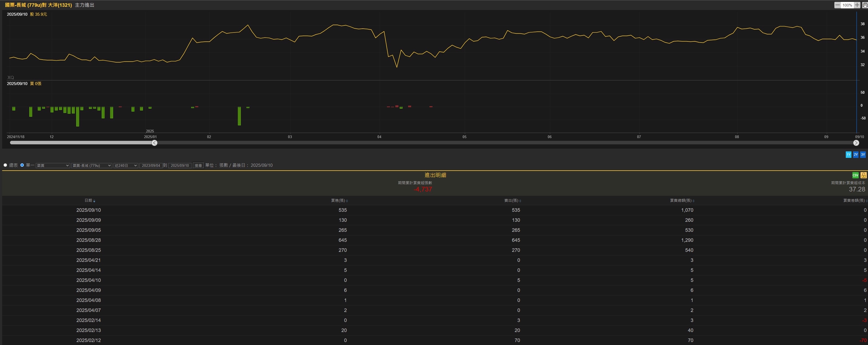Click the zoom in plus button
This screenshot has height=345, width=868.
coord(857,5)
